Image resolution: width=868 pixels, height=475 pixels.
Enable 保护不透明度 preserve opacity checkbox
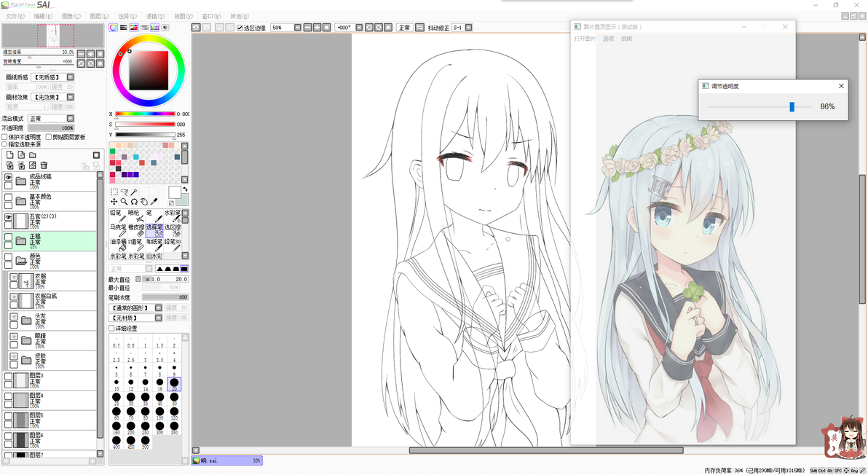click(4, 137)
